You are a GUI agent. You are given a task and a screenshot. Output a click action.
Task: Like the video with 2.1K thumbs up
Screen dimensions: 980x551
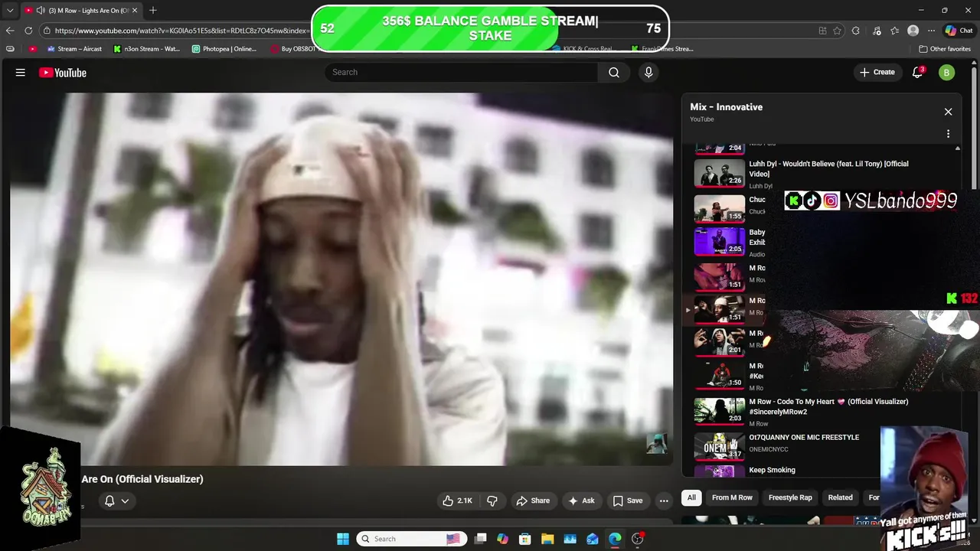click(x=457, y=500)
